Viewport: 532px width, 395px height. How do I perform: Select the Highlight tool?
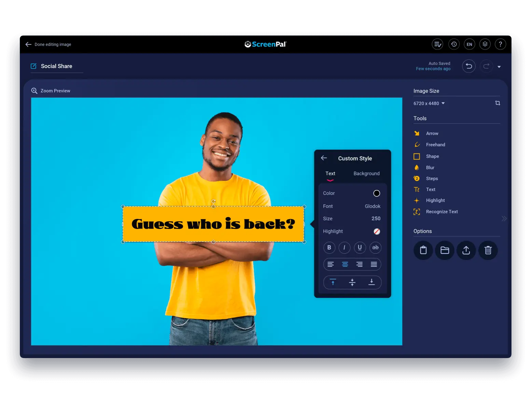click(x=435, y=200)
